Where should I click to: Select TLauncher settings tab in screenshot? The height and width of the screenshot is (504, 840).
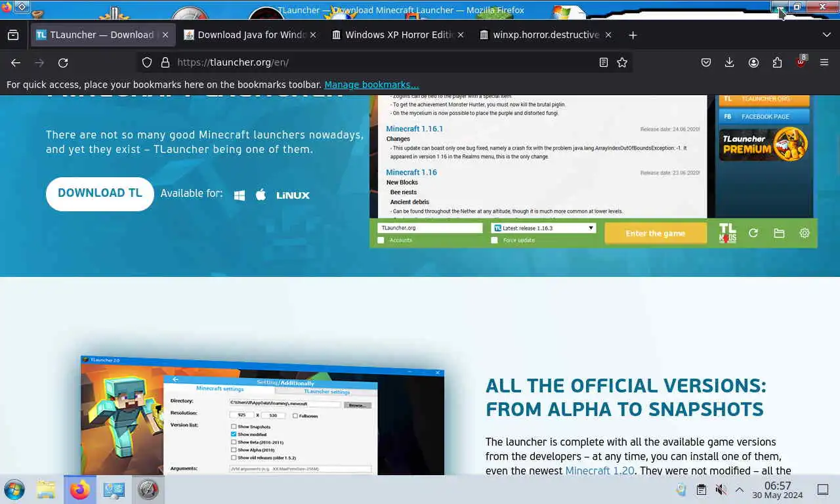[x=326, y=392]
